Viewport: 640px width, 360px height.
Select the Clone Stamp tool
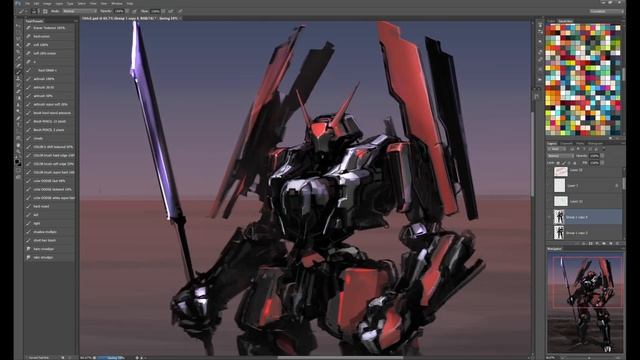[x=18, y=78]
